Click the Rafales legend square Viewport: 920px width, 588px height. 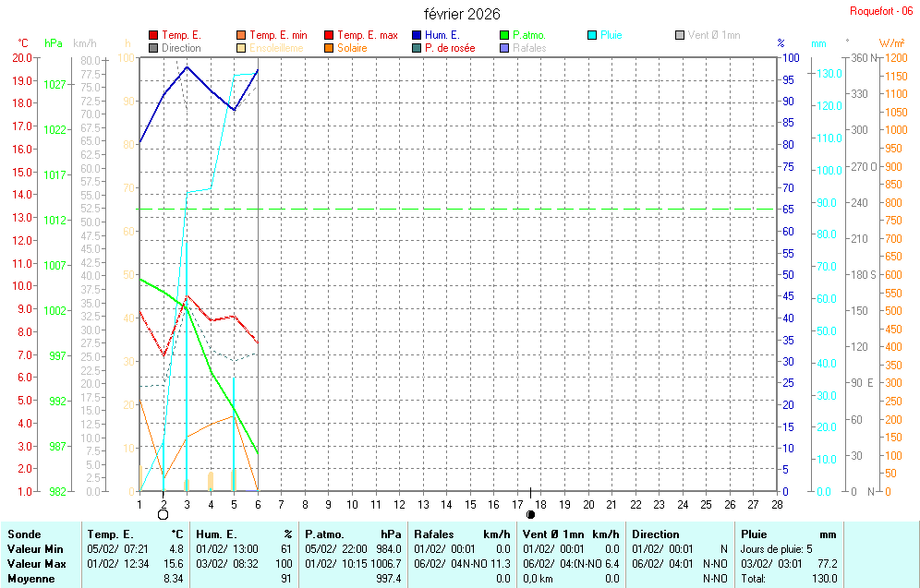[504, 48]
